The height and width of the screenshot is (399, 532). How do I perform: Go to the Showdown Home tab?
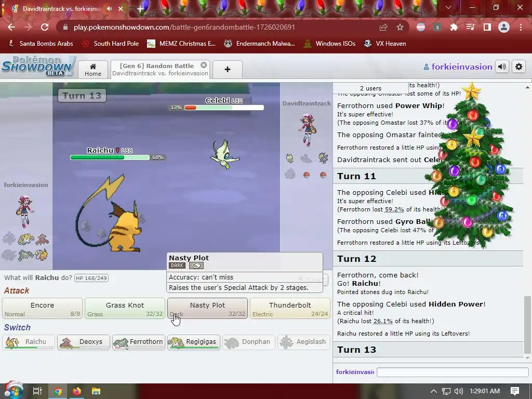(93, 70)
